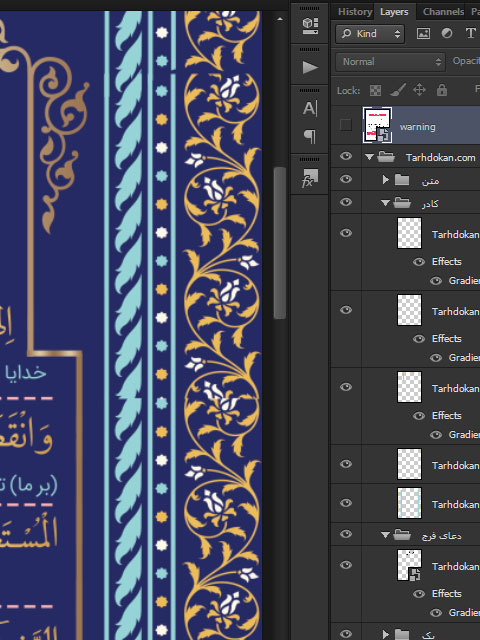Click the Opacity label
480x640 pixels.
click(466, 61)
